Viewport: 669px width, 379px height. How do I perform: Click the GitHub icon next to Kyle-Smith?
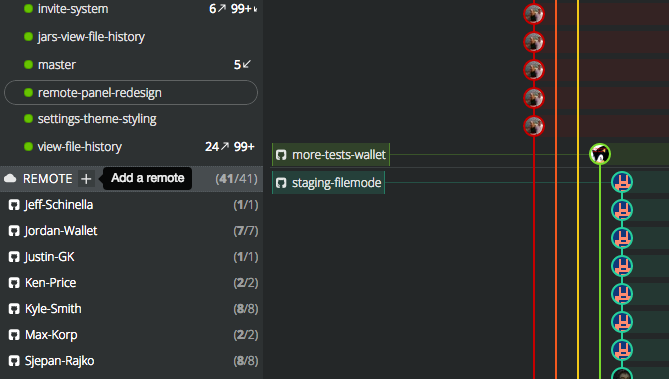point(14,309)
